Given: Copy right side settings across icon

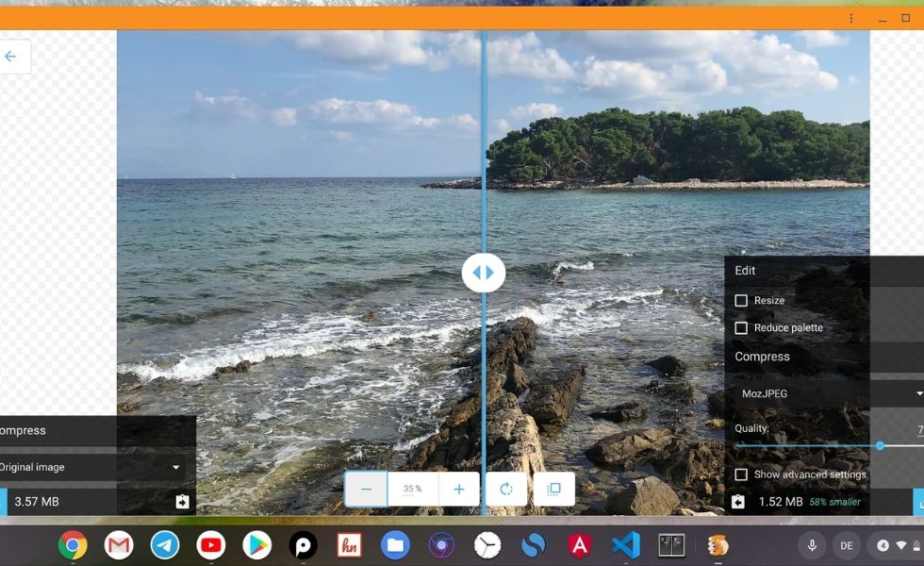Looking at the screenshot, I should 737,502.
